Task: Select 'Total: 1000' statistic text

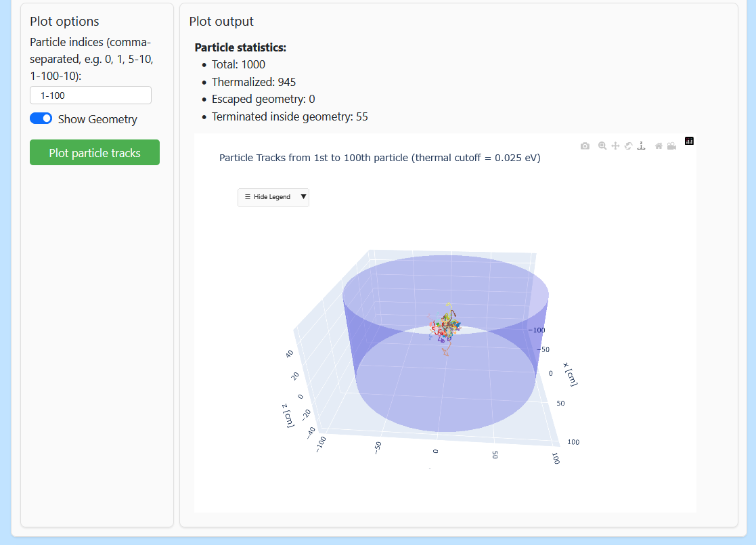Action: tap(238, 64)
